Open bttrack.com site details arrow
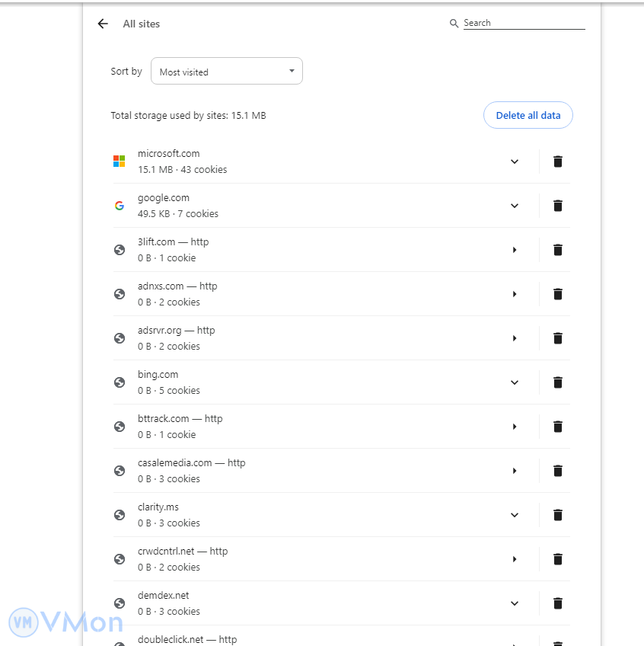The width and height of the screenshot is (644, 646). pos(515,427)
